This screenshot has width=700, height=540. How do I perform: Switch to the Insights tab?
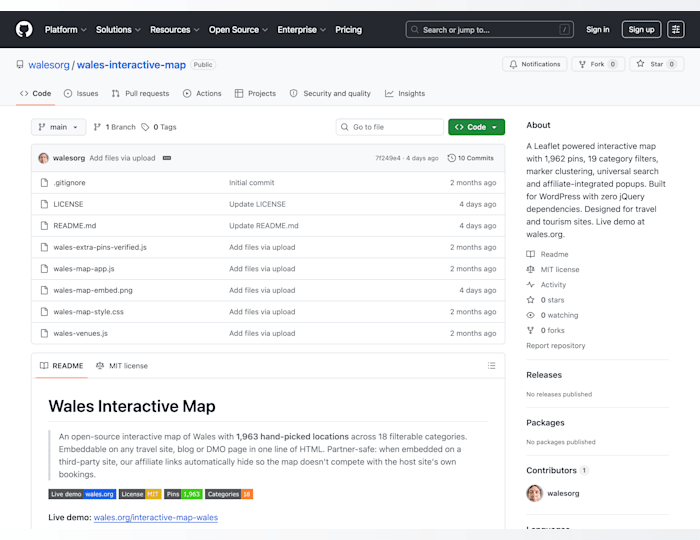405,93
